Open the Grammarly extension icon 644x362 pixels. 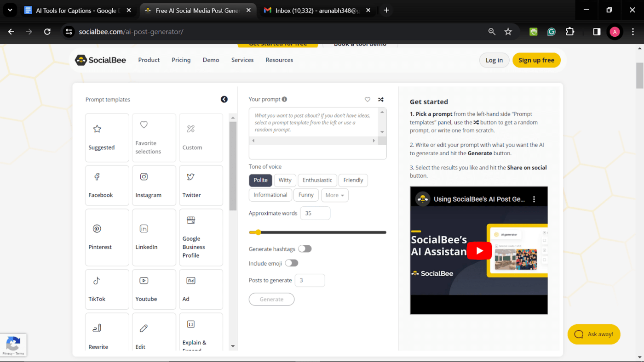(552, 32)
